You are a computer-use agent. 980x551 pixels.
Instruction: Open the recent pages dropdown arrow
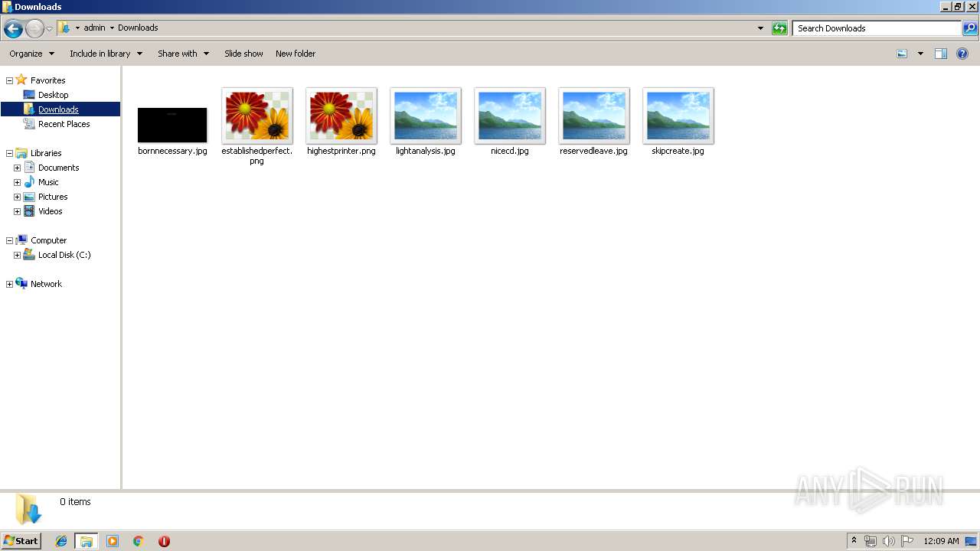(50, 29)
